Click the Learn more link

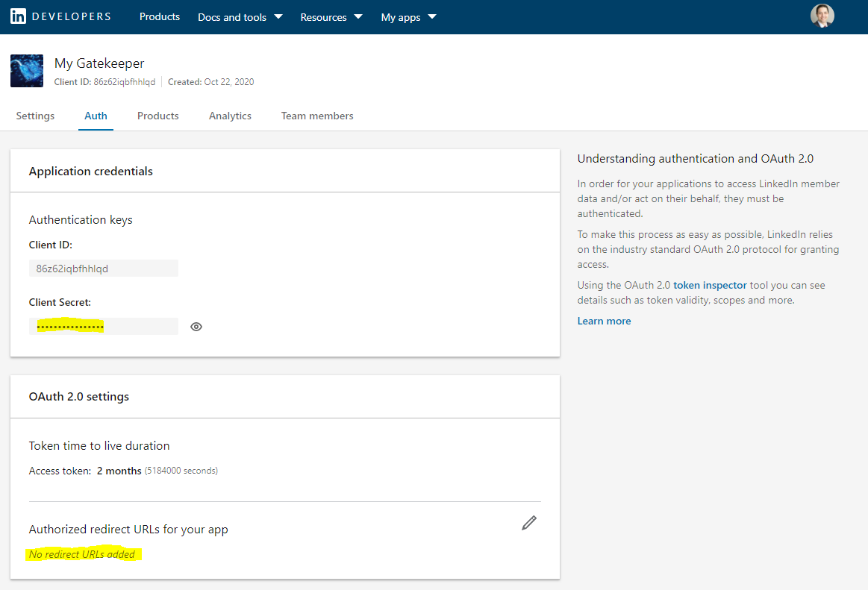604,321
